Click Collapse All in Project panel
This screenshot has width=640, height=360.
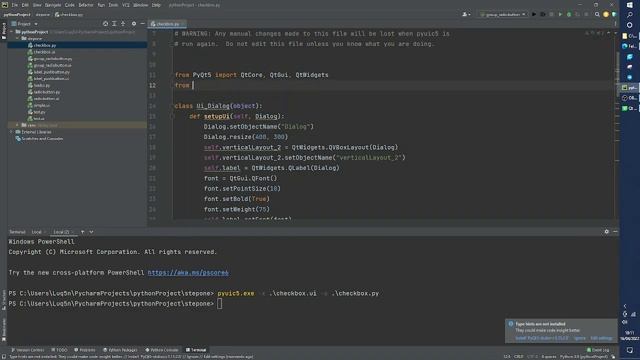point(123,24)
